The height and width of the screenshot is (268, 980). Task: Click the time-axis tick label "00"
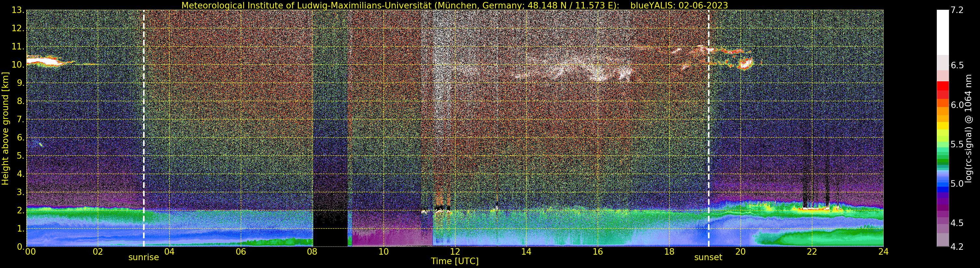tap(31, 252)
